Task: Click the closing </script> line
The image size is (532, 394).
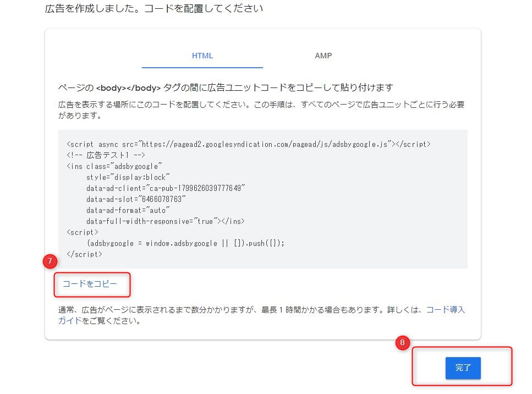Action: point(85,254)
